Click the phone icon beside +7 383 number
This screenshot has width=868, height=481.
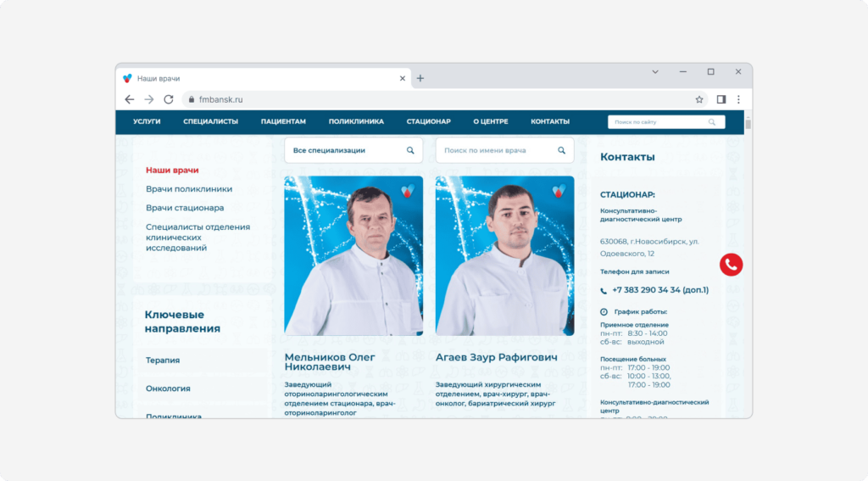[x=604, y=290]
